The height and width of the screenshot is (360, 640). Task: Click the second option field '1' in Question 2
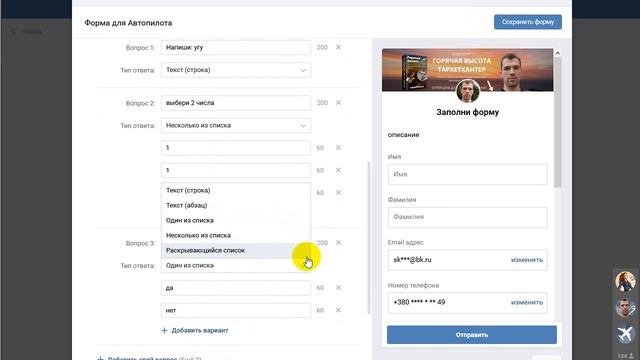pyautogui.click(x=236, y=170)
